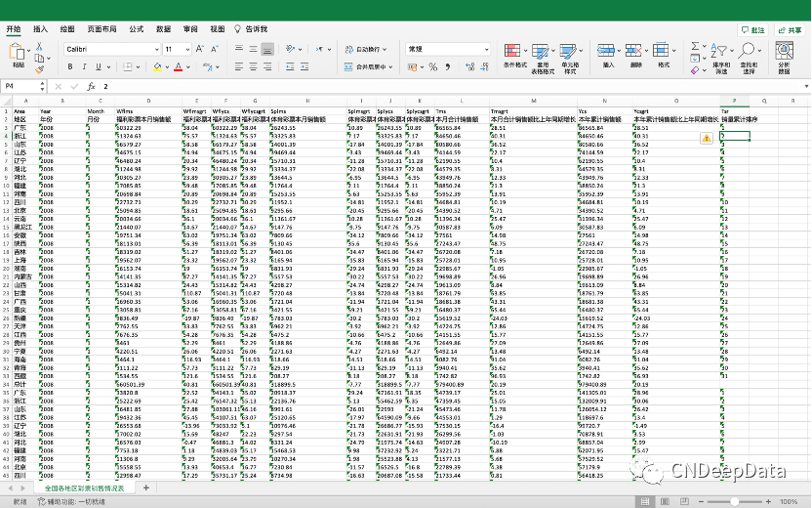The image size is (812, 508).
Task: Open the 页面布局 ribbon tab
Action: pos(101,29)
